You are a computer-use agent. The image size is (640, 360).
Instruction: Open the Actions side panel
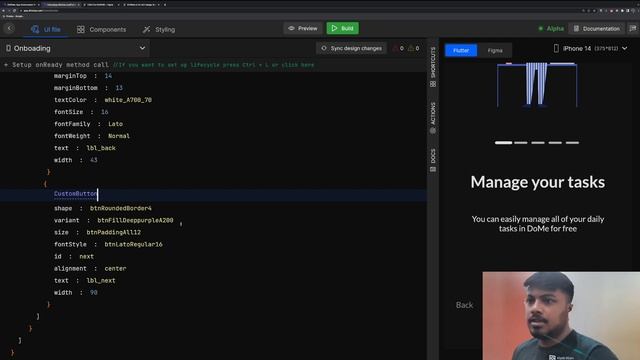tap(433, 118)
